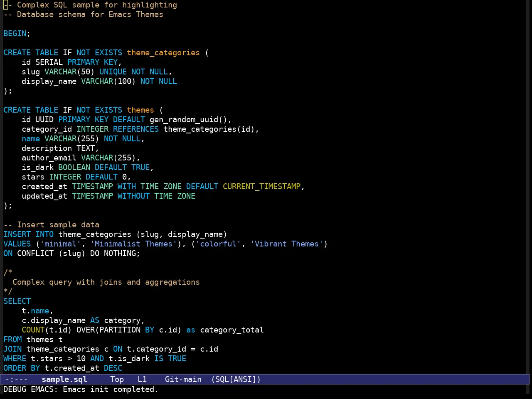The width and height of the screenshot is (532, 399).
Task: Click the 'themes' table name in second CREATE TABLE
Action: [140, 110]
